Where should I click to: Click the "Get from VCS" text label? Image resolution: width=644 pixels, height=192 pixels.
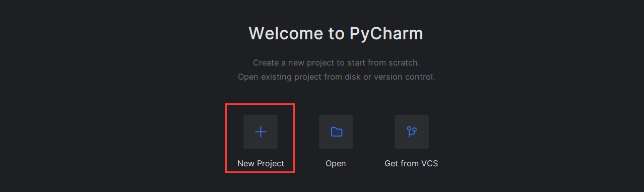coord(411,163)
